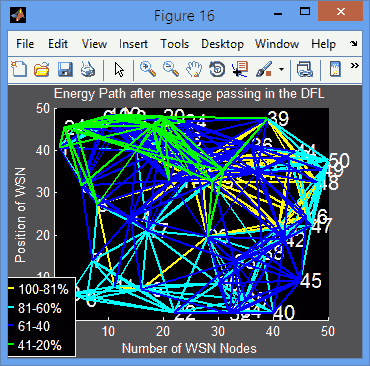The image size is (370, 366).
Task: Close the Figure 16 window
Action: 340,12
